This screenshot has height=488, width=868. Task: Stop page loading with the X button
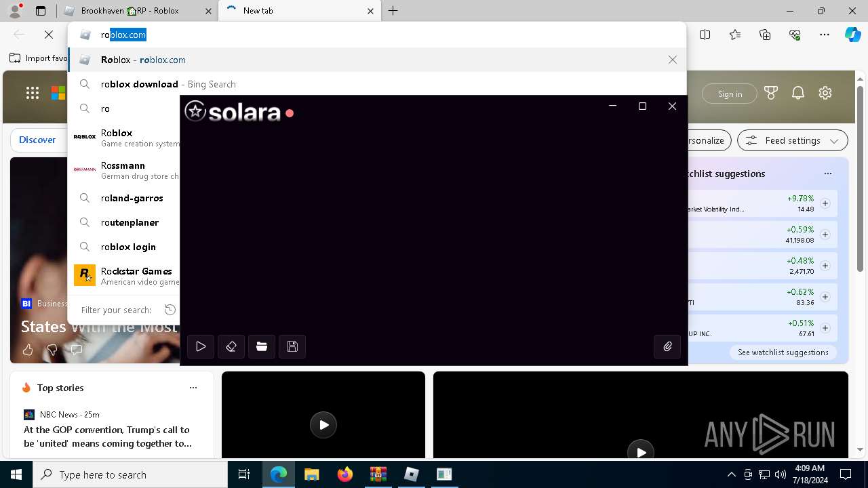coord(49,35)
